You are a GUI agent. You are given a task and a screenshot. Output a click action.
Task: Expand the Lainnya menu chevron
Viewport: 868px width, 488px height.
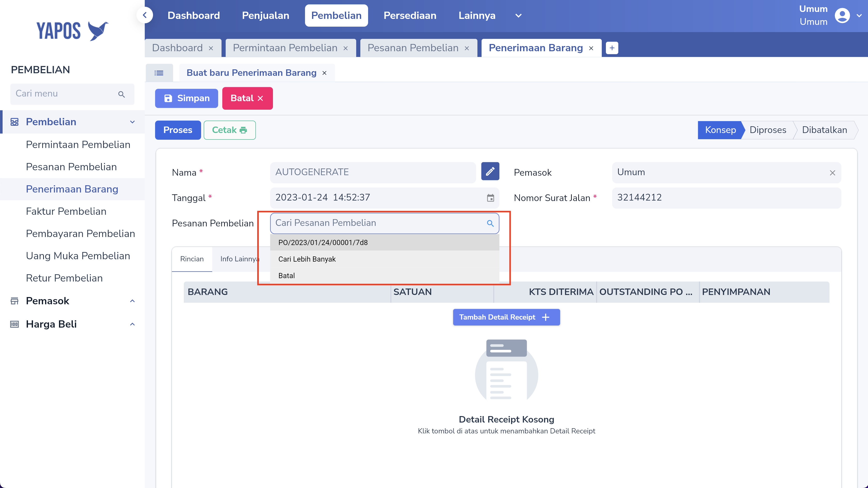click(x=519, y=16)
